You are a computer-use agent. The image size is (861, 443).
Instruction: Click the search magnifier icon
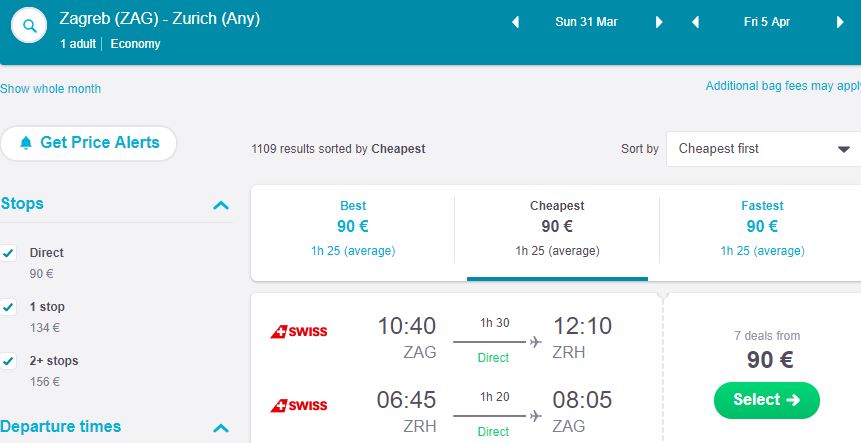[31, 27]
